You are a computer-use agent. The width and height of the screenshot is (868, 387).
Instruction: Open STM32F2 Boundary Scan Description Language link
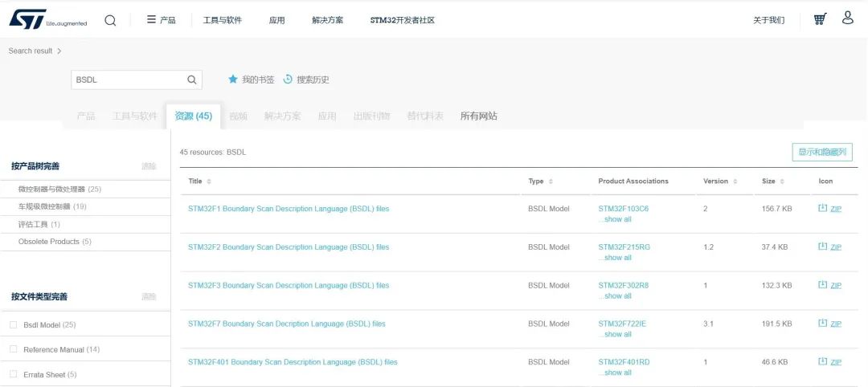point(289,247)
